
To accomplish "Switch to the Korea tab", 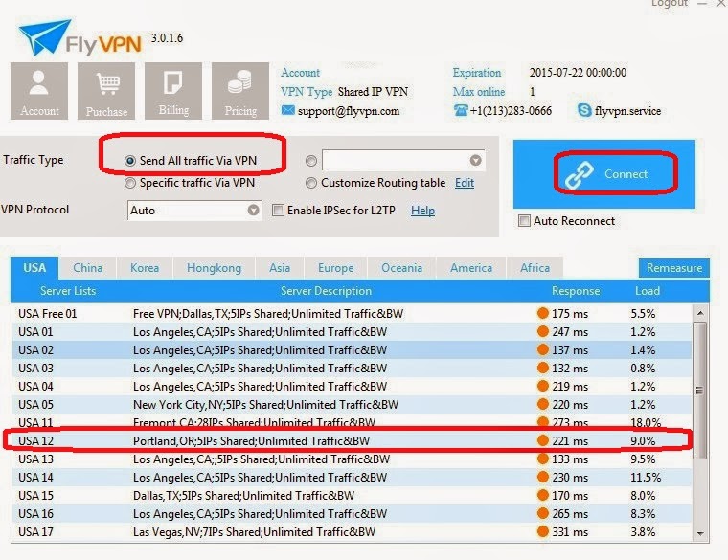I will tap(145, 268).
